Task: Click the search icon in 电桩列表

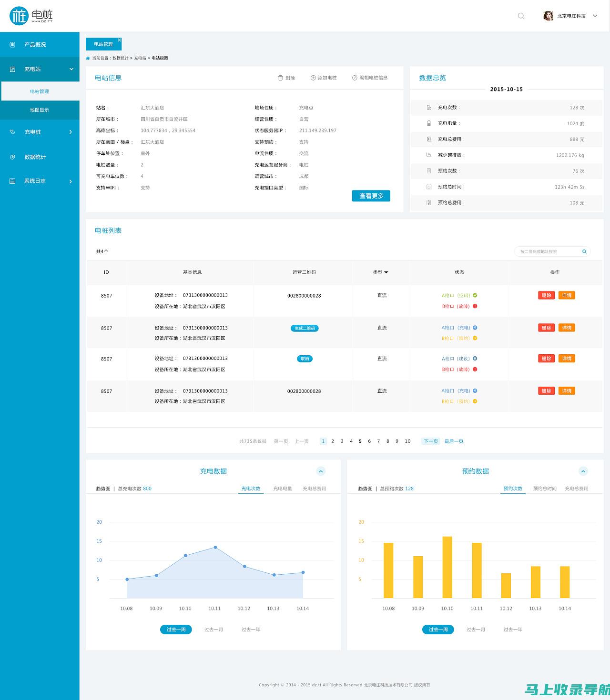Action: tap(584, 251)
